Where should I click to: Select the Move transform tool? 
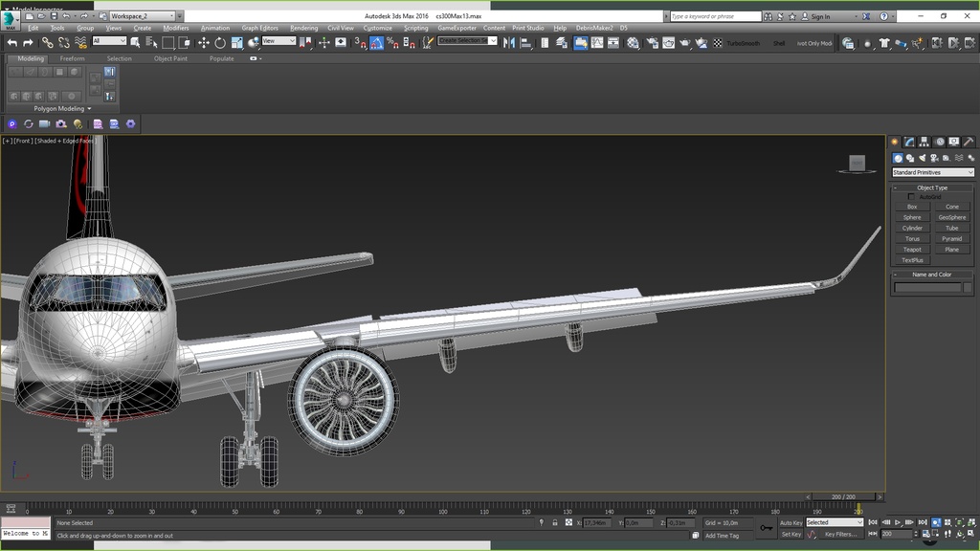(x=203, y=42)
